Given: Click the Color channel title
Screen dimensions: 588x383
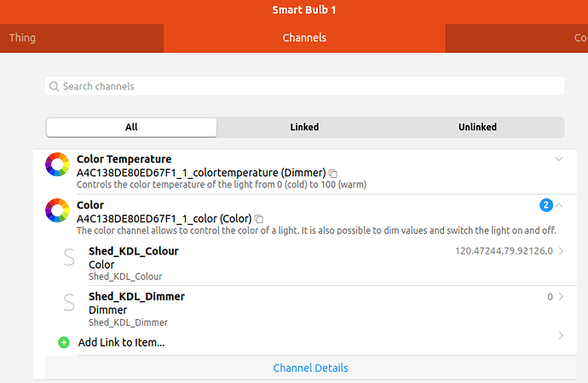Looking at the screenshot, I should click(90, 205).
